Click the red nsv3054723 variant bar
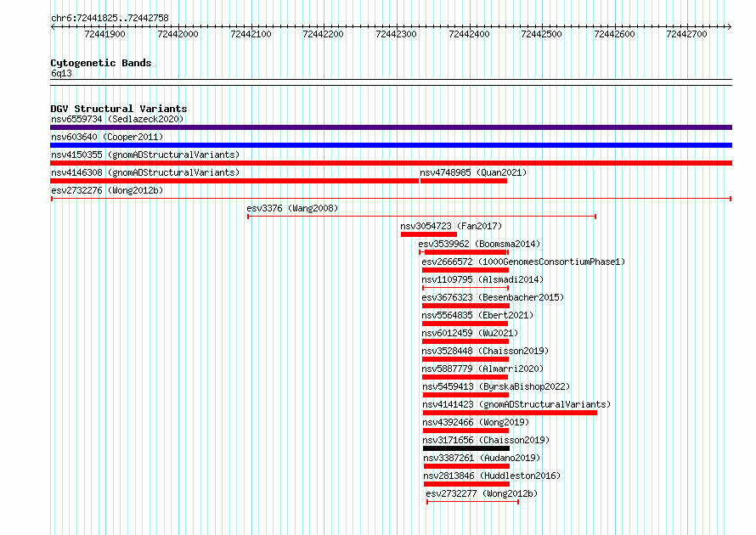 click(429, 234)
